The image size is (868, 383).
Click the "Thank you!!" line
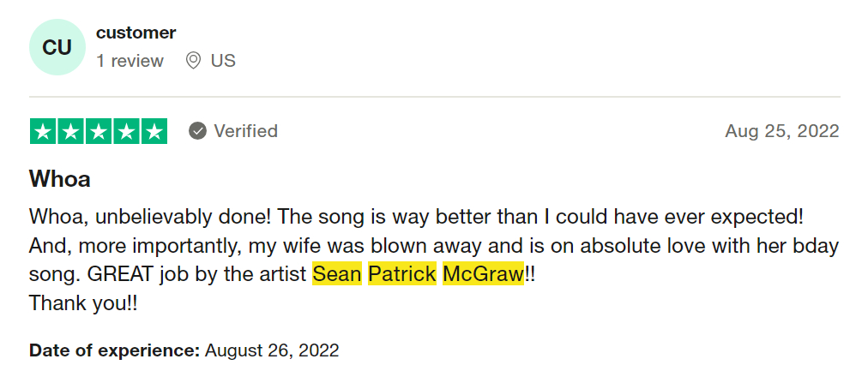83,302
